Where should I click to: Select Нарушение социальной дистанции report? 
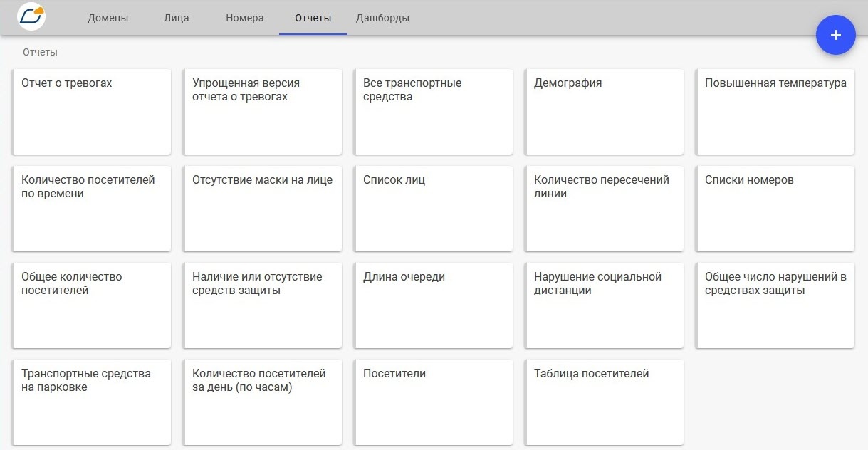[605, 305]
